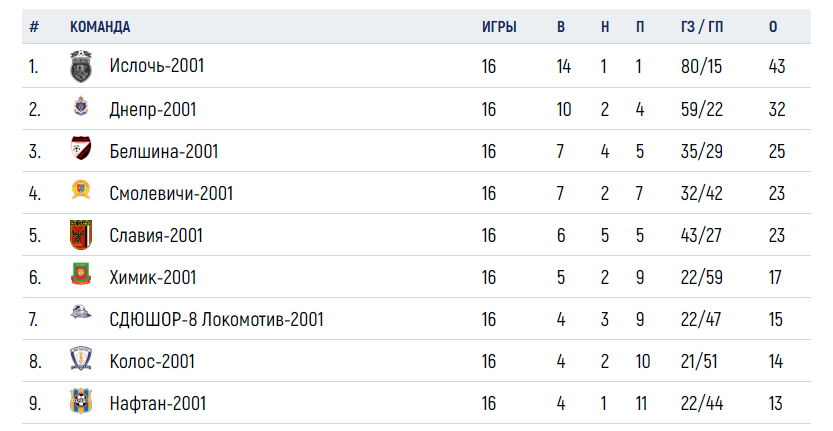
Task: Click the Колос-2001 shield icon
Action: [x=81, y=359]
